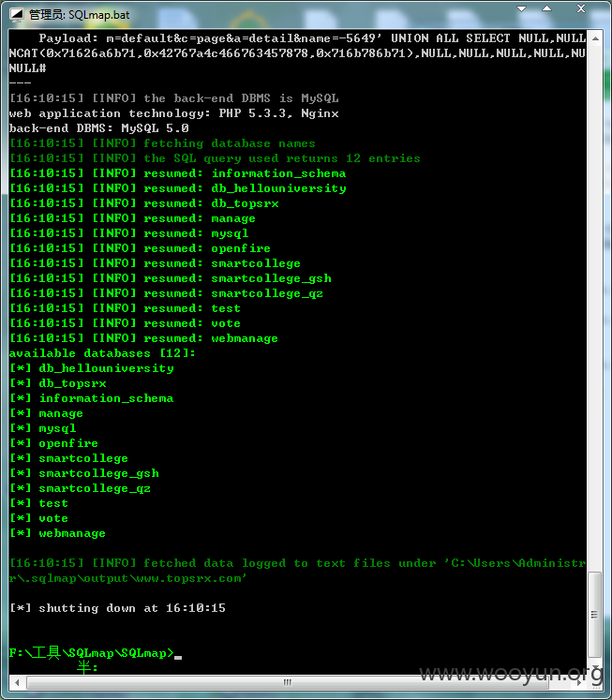
Task: Click "[*] smartcollege_qz" database entry
Action: coord(81,488)
